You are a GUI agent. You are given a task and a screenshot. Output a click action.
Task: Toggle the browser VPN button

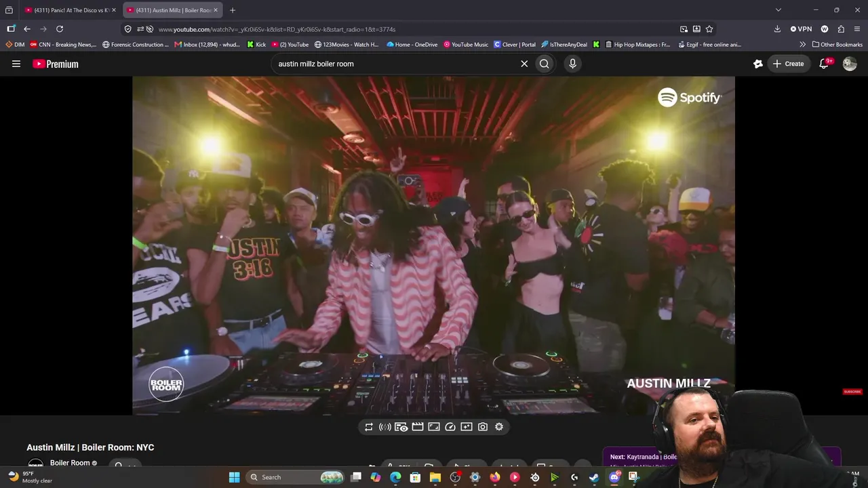[x=801, y=29]
